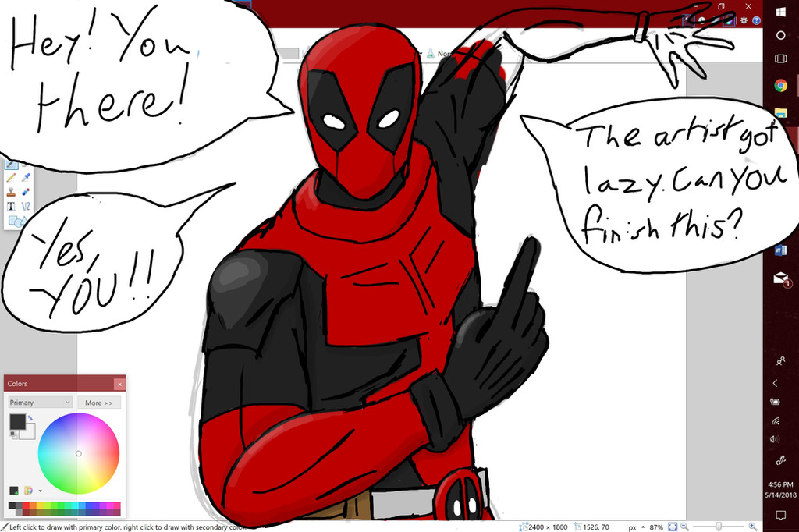The height and width of the screenshot is (532, 799).
Task: Open the px units dropdown
Action: pyautogui.click(x=637, y=527)
